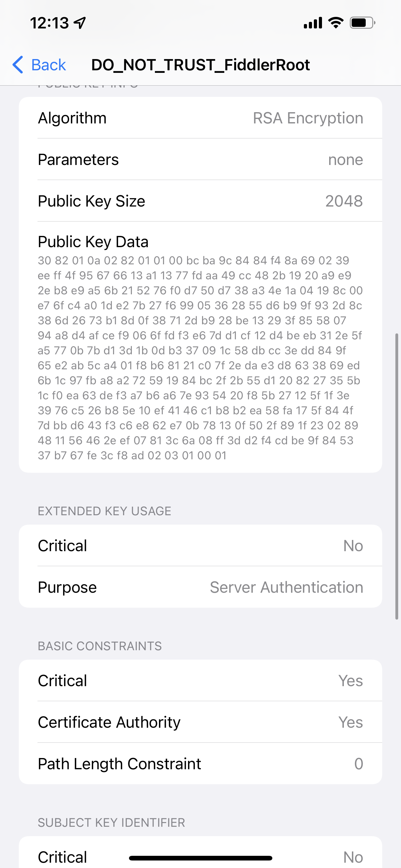
Task: Select the Public Key Size row
Action: tap(200, 201)
